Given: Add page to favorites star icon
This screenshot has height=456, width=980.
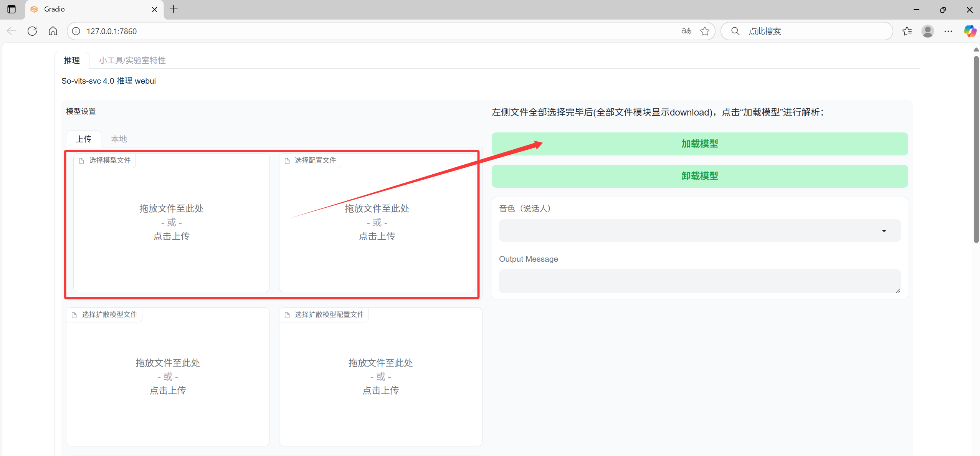Looking at the screenshot, I should coord(705,31).
